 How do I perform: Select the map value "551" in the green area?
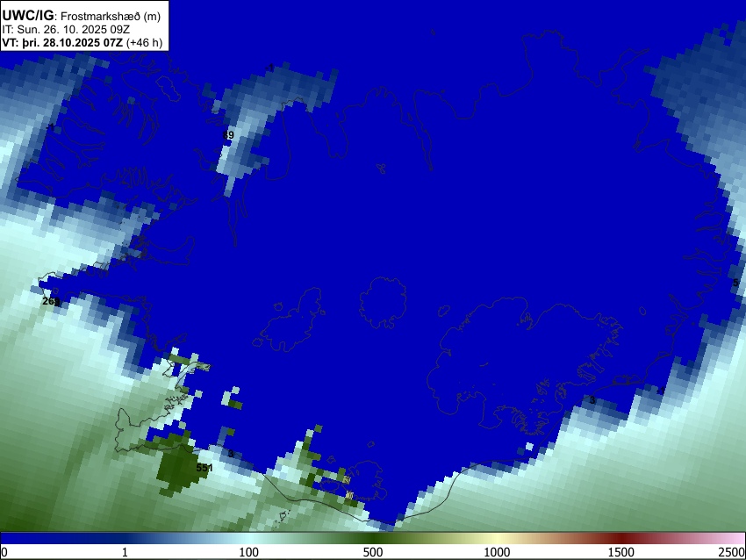204,468
